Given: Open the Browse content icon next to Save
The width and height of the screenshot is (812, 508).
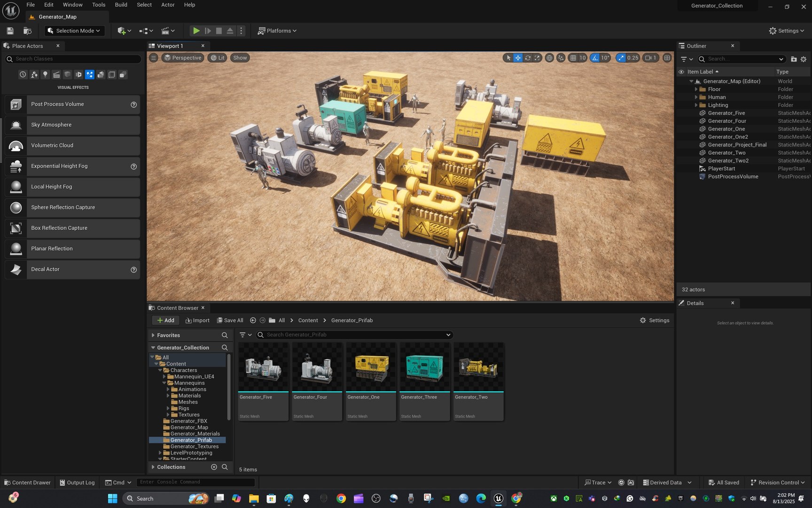Looking at the screenshot, I should 27,31.
